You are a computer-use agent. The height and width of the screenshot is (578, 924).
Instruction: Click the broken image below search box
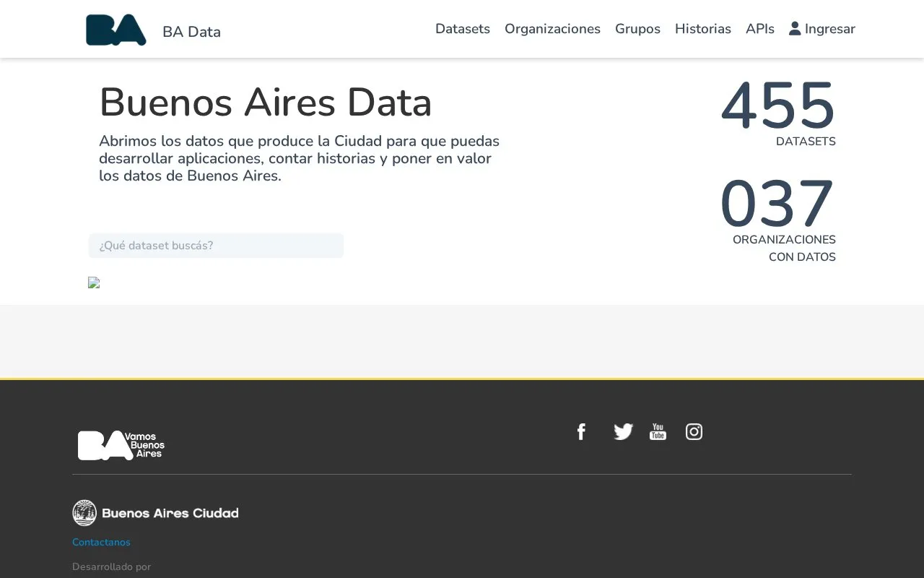pos(94,282)
